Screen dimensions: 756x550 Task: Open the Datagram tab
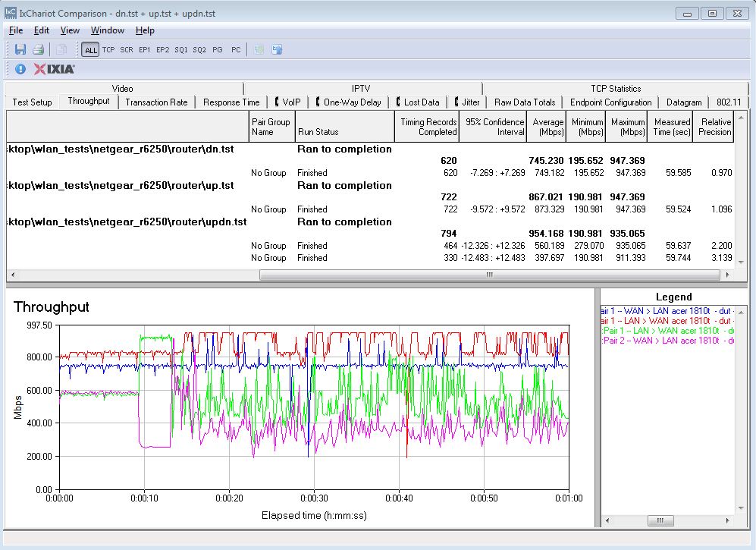[684, 102]
